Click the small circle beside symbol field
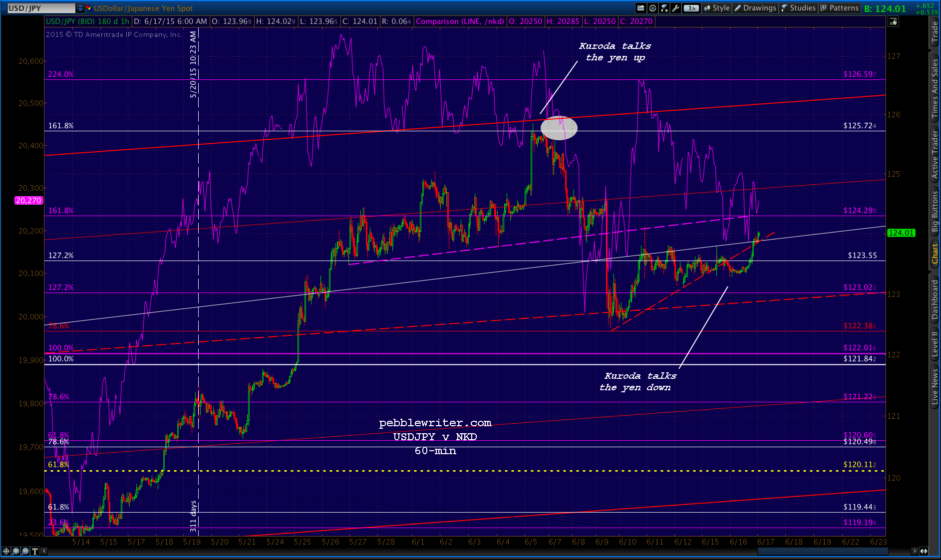The image size is (941, 560). coord(3,8)
